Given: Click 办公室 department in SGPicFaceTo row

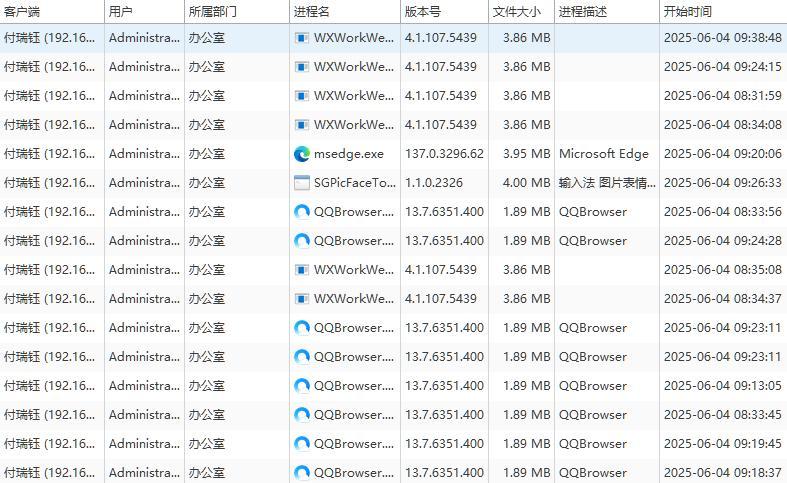Looking at the screenshot, I should click(207, 183).
